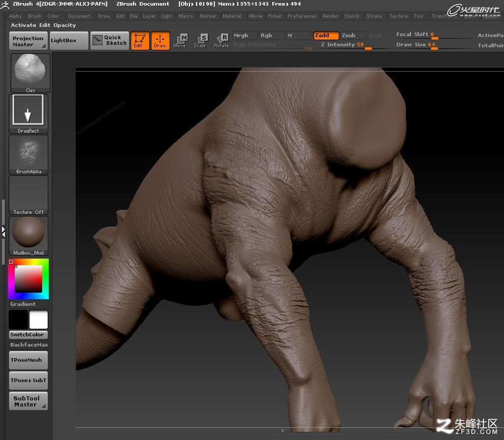Image resolution: width=504 pixels, height=440 pixels.
Task: Toggle the BackfaceMask option
Action: pyautogui.click(x=28, y=345)
